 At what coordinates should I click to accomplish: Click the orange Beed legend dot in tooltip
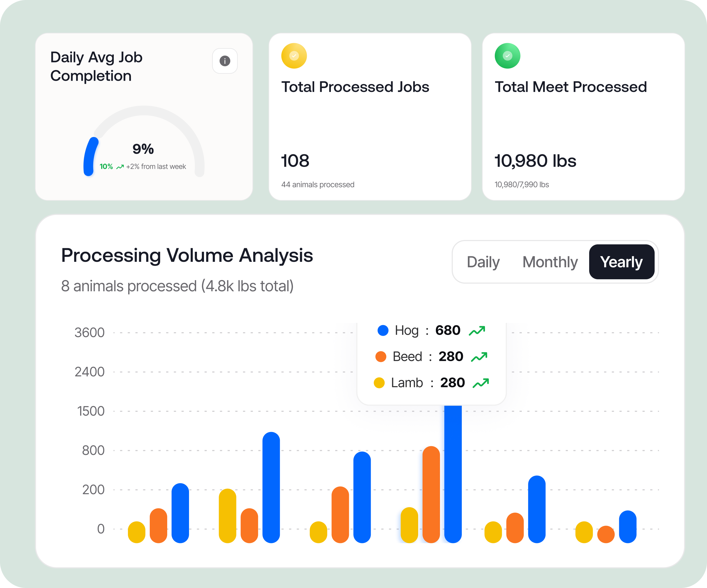[381, 357]
